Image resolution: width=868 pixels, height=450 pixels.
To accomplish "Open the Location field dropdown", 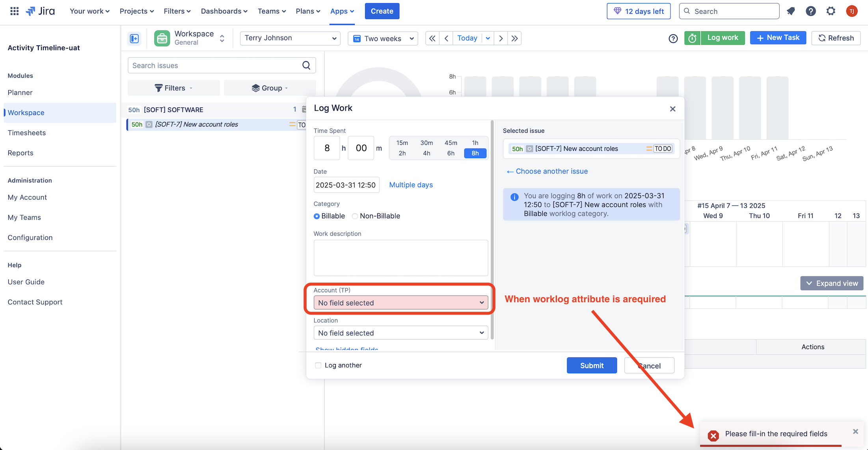I will tap(400, 333).
